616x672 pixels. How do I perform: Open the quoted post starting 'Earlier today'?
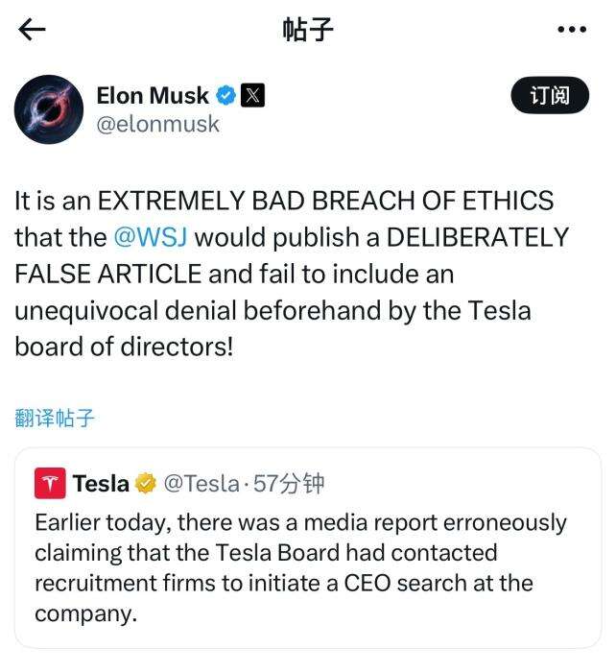click(300, 567)
